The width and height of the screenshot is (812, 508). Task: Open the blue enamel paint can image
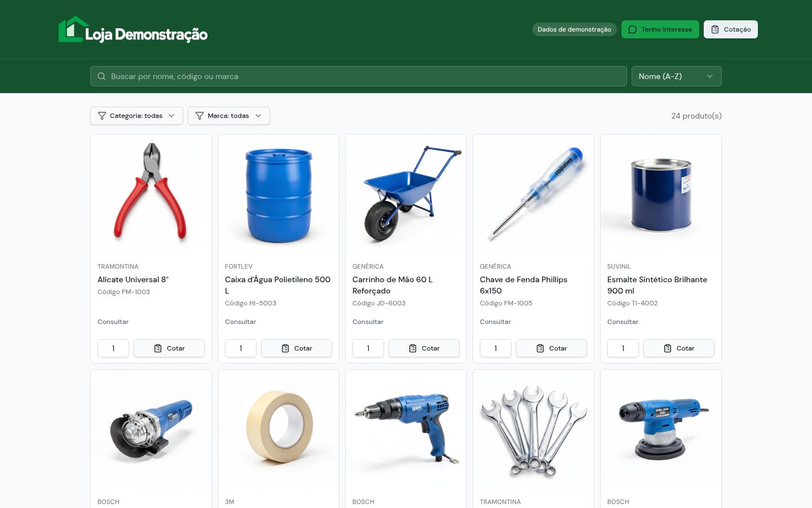[661, 195]
